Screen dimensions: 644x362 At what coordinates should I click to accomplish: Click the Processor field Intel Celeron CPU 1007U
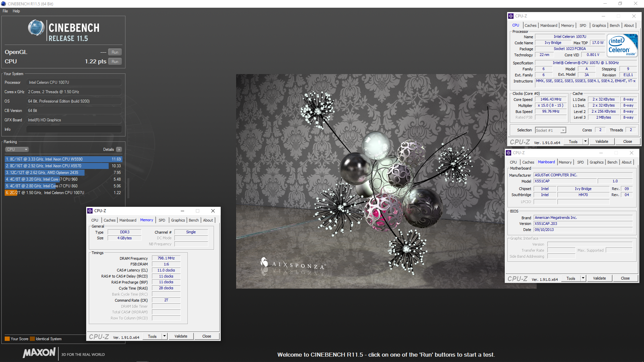(x=74, y=82)
